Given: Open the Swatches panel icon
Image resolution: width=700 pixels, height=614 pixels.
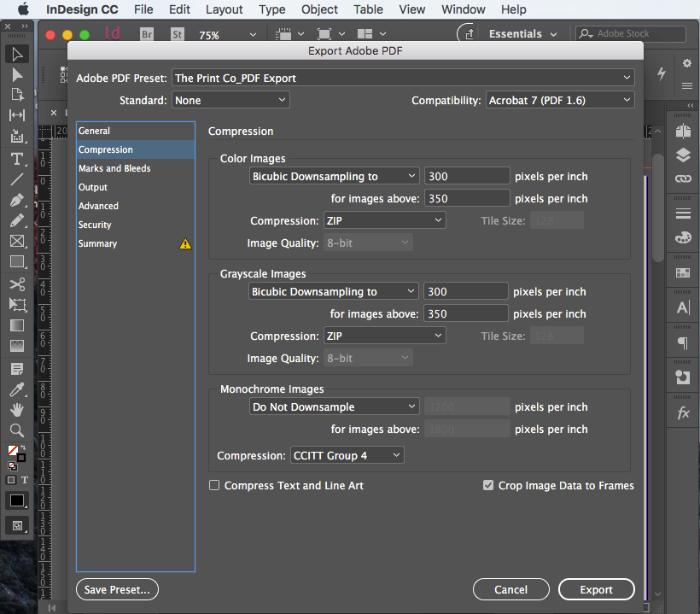Looking at the screenshot, I should [x=683, y=272].
